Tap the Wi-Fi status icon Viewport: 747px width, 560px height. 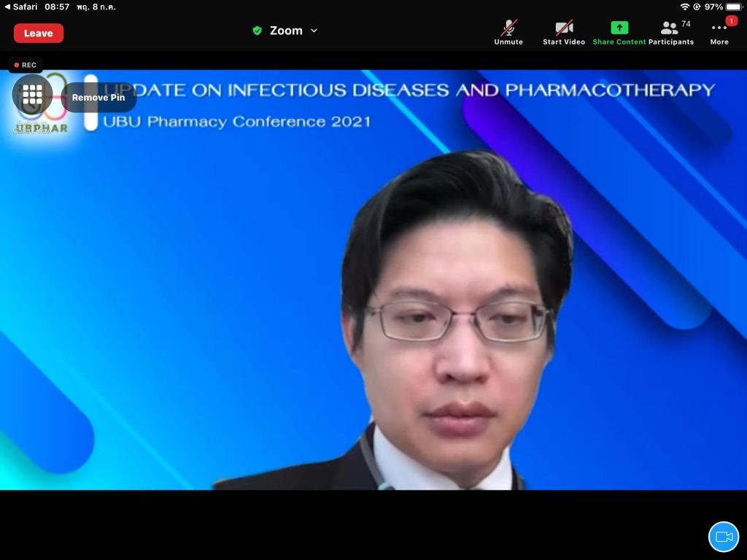(x=684, y=7)
